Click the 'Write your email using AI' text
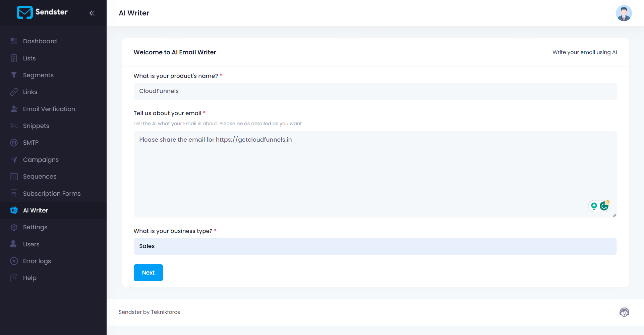 tap(585, 52)
